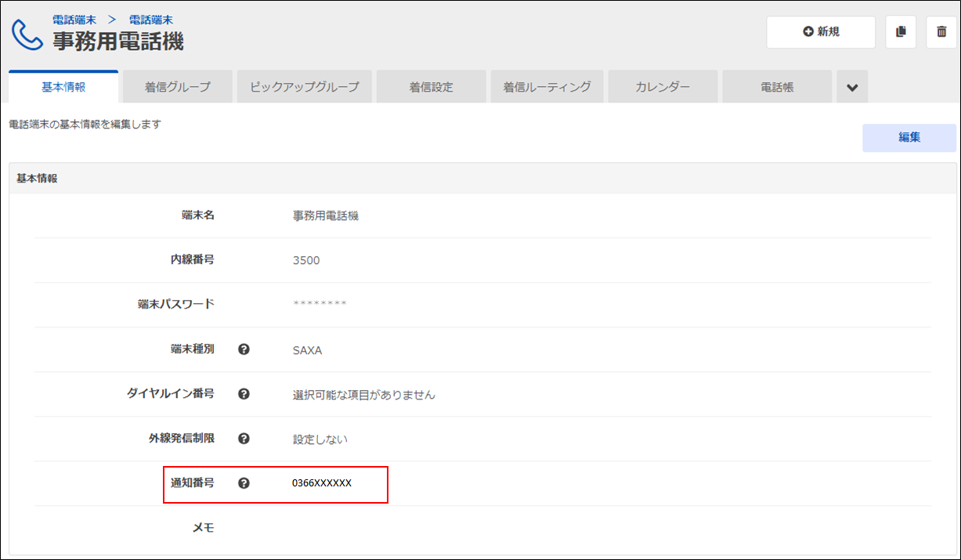961x560 pixels.
Task: Expand the more-tabs chevron dropdown
Action: pos(852,87)
